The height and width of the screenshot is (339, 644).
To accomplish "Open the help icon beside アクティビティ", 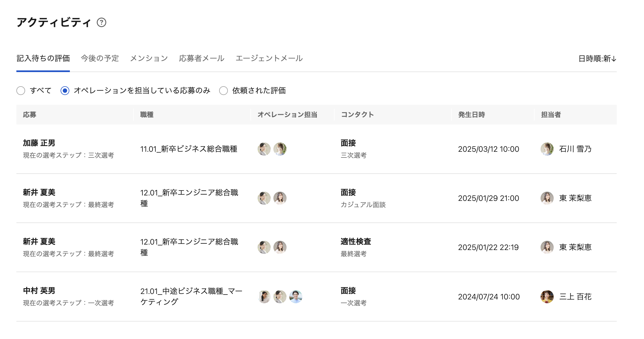I will [x=102, y=22].
